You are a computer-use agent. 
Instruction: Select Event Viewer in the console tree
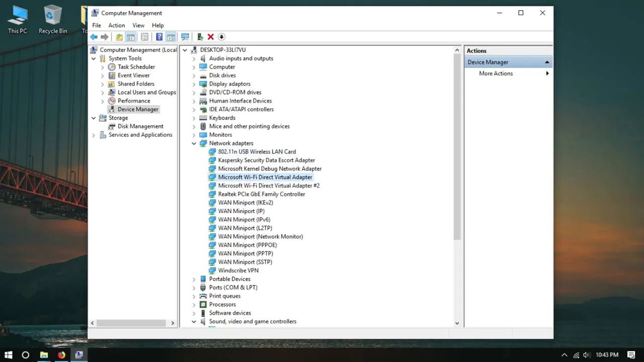coord(134,75)
